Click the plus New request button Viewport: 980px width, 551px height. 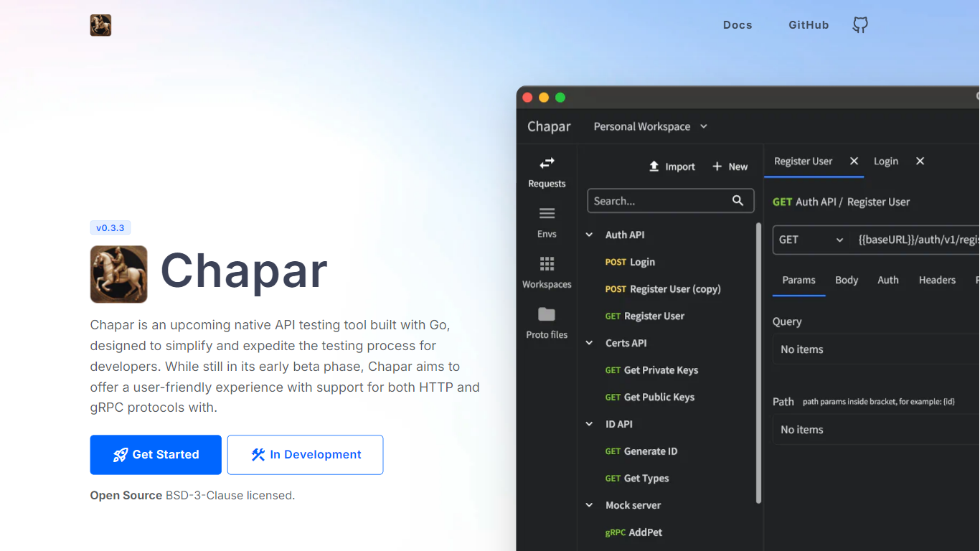730,166
